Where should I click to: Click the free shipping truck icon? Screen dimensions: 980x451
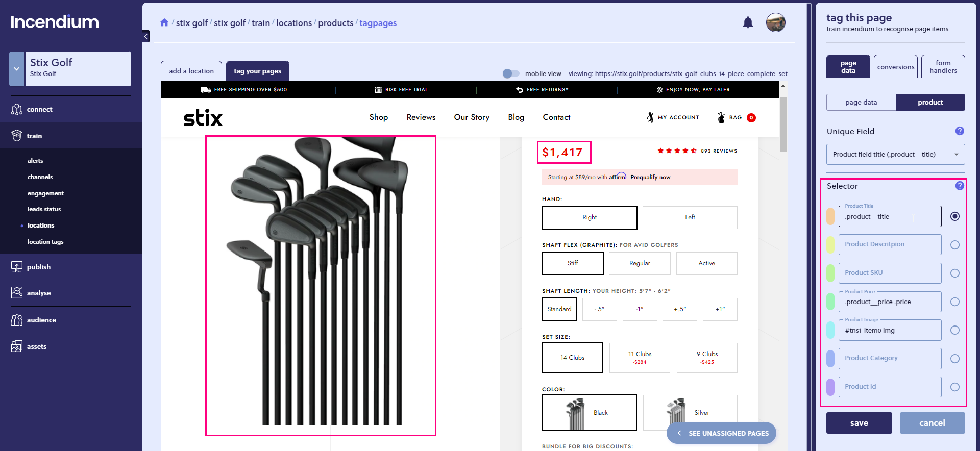pos(206,90)
